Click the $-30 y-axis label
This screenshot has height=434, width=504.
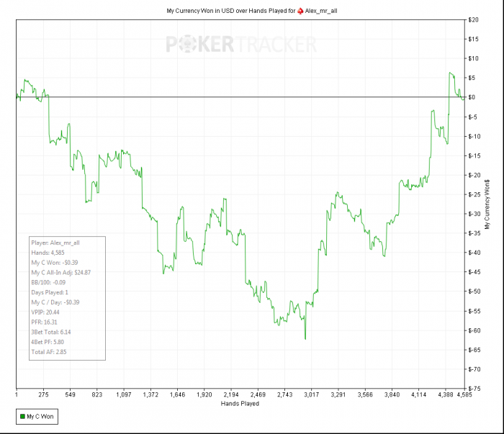(474, 214)
